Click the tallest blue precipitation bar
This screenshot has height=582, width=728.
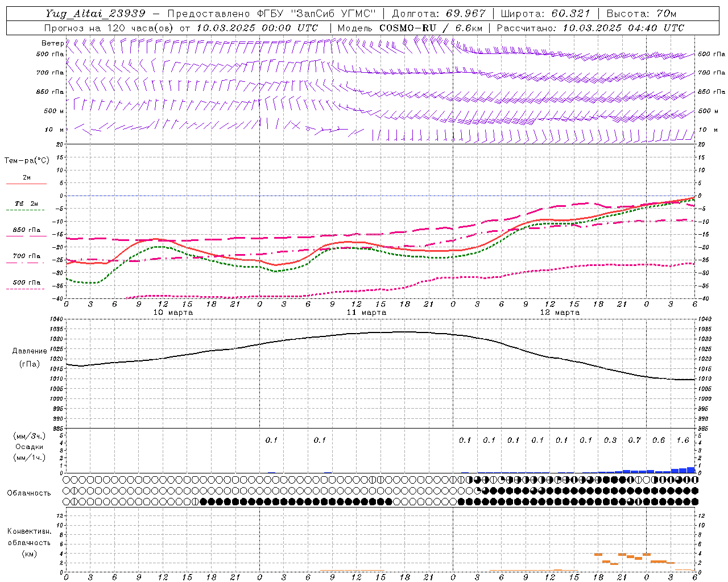(x=691, y=470)
